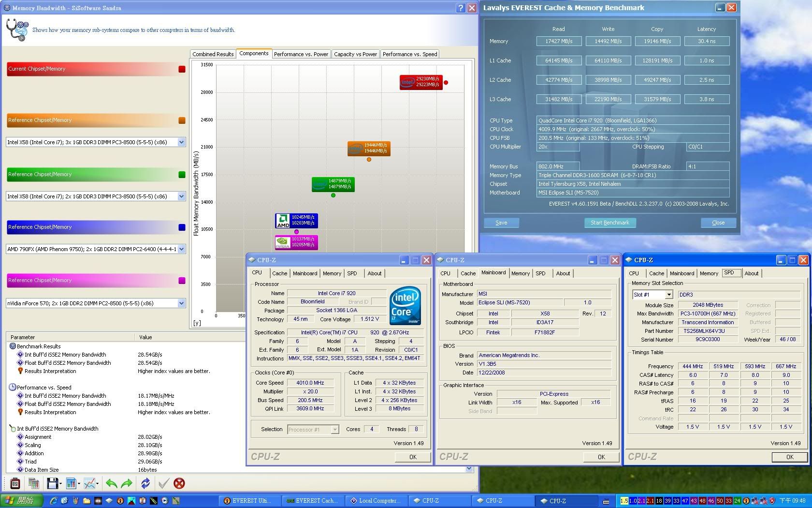
Task: Click the bar chart view icon in Sandra toolbar
Action: click(x=71, y=483)
